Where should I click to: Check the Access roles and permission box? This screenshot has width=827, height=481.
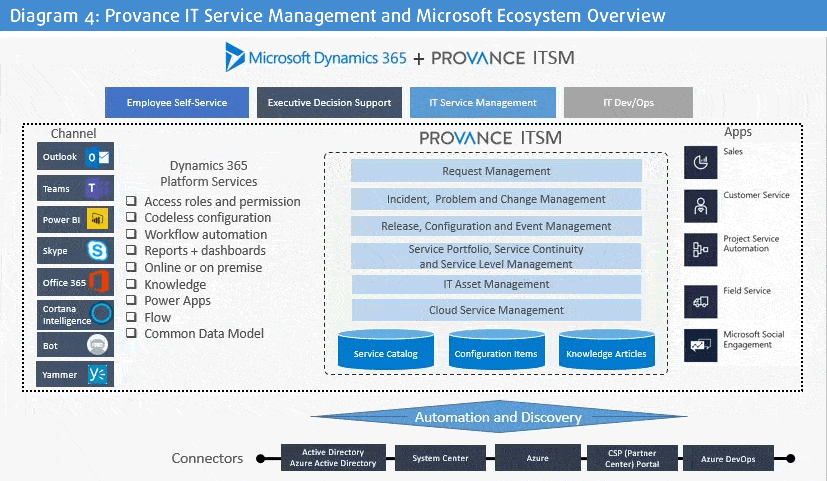pyautogui.click(x=131, y=201)
